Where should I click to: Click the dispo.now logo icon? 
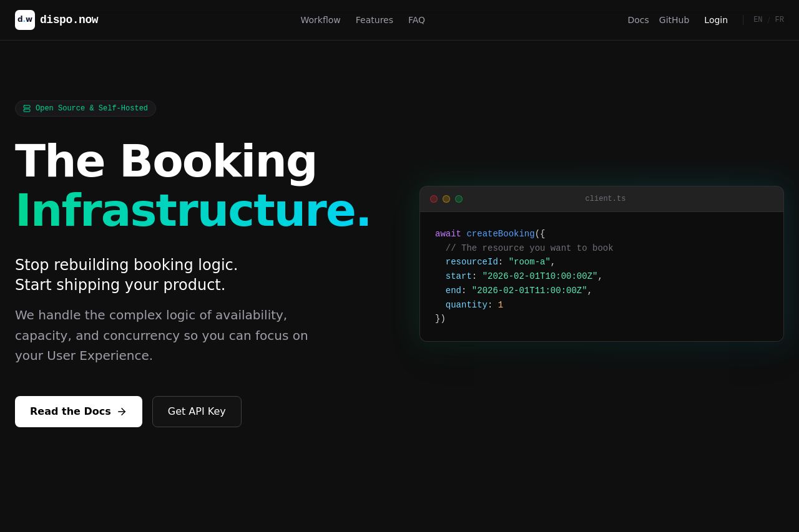click(x=25, y=20)
